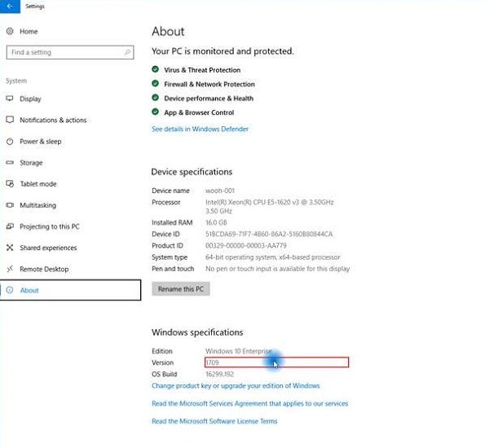489x448 pixels.
Task: Click Device performance & Health text
Action: point(209,99)
